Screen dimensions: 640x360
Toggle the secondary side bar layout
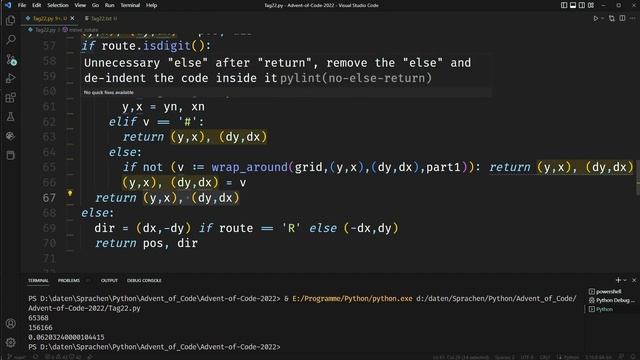(x=582, y=5)
